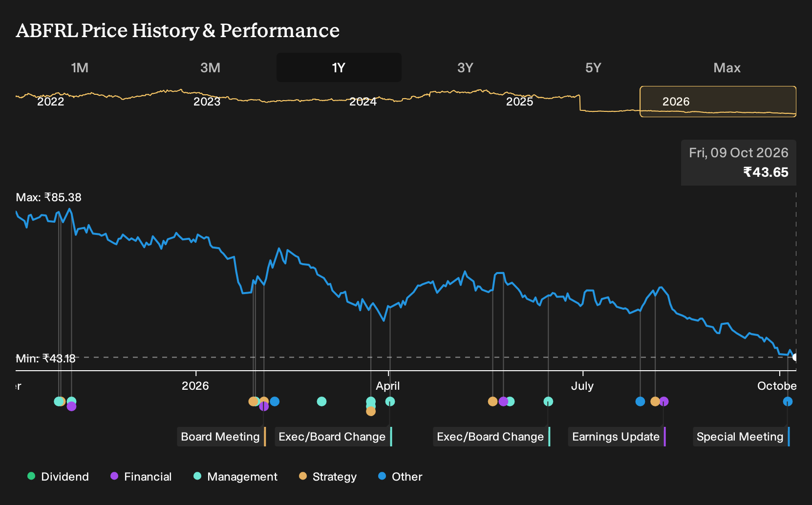Open the Exec/Board Change label near April

pos(333,437)
